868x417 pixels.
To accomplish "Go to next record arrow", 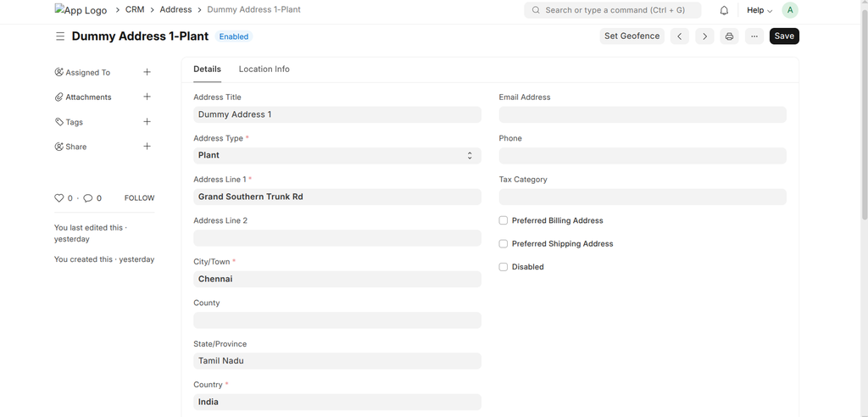I will pyautogui.click(x=704, y=36).
